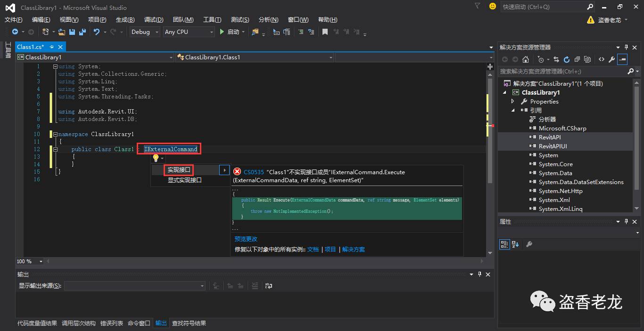Image resolution: width=644 pixels, height=331 pixels.
Task: Click 解决方案 link in fix-all options
Action: coord(354,249)
